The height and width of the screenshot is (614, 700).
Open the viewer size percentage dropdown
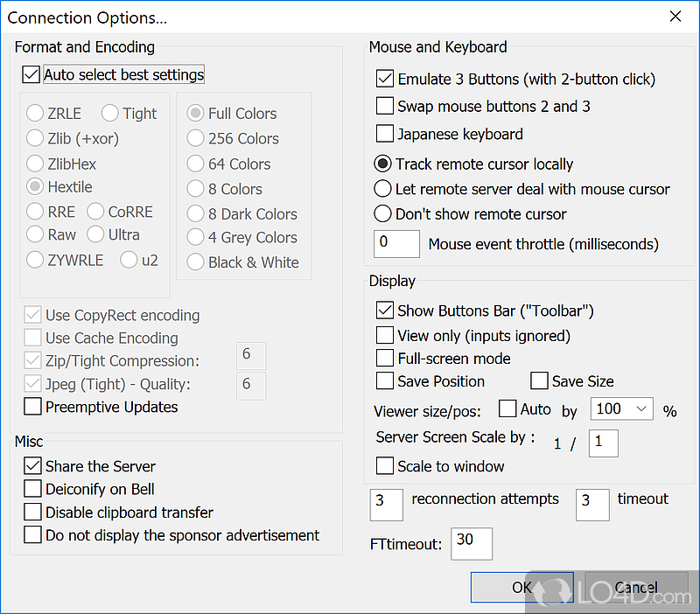pyautogui.click(x=622, y=409)
